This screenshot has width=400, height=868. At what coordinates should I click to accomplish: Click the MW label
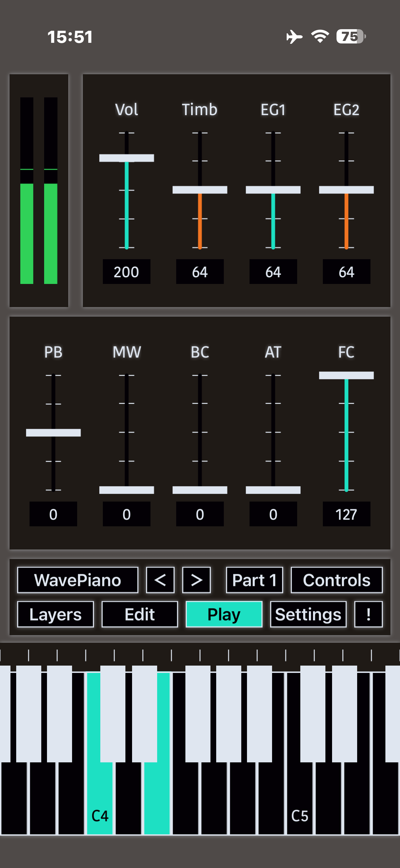[126, 352]
